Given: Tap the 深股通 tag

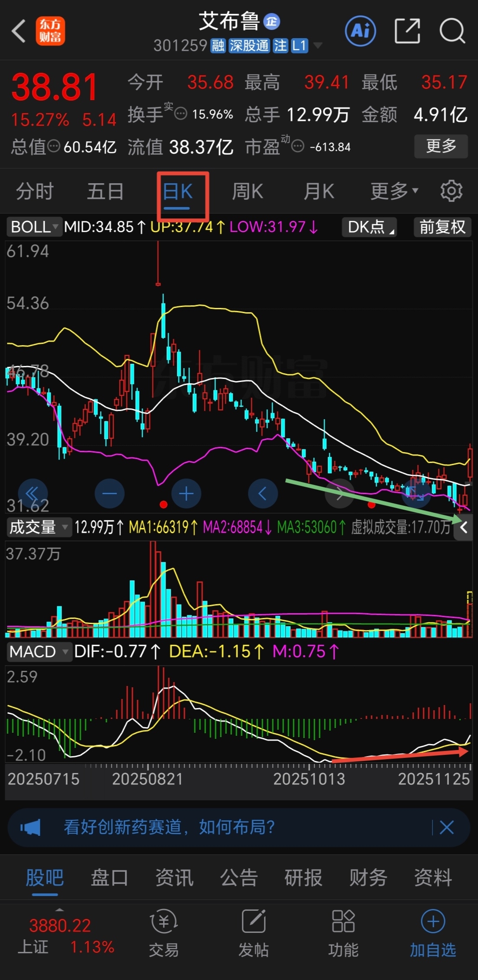Looking at the screenshot, I should [x=249, y=45].
